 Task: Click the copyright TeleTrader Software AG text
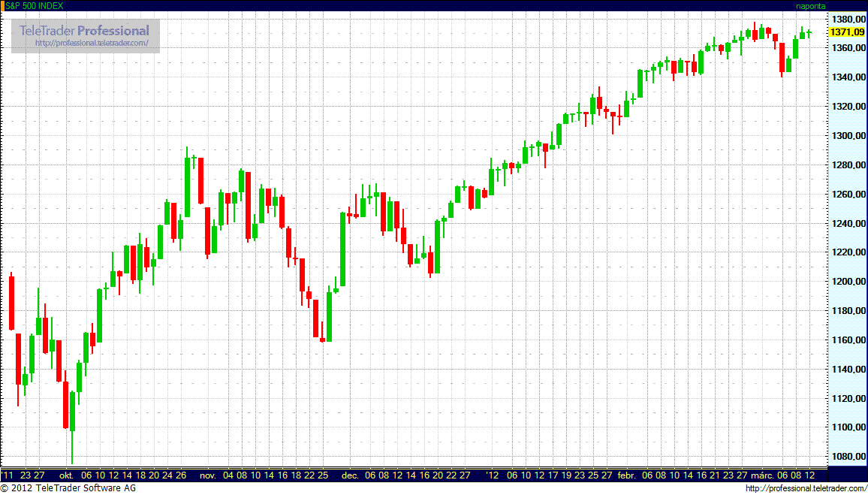click(x=68, y=489)
